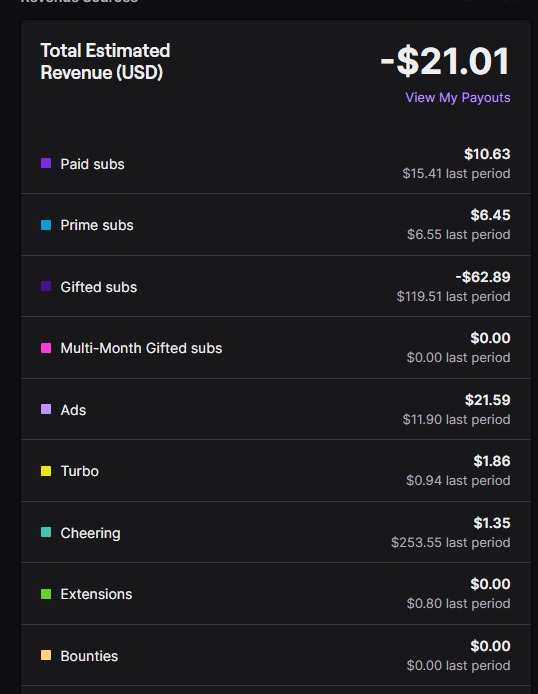Select the Ads revenue row label
The image size is (538, 694).
[73, 410]
